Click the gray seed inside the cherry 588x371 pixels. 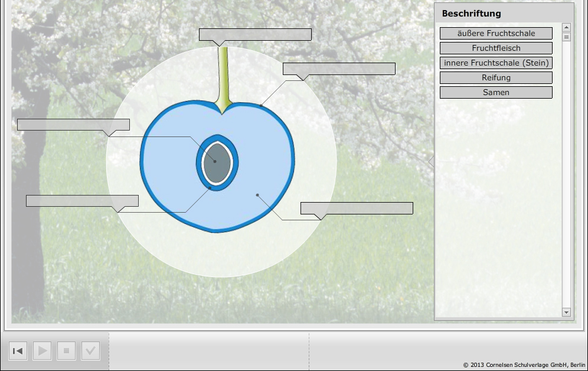click(217, 162)
